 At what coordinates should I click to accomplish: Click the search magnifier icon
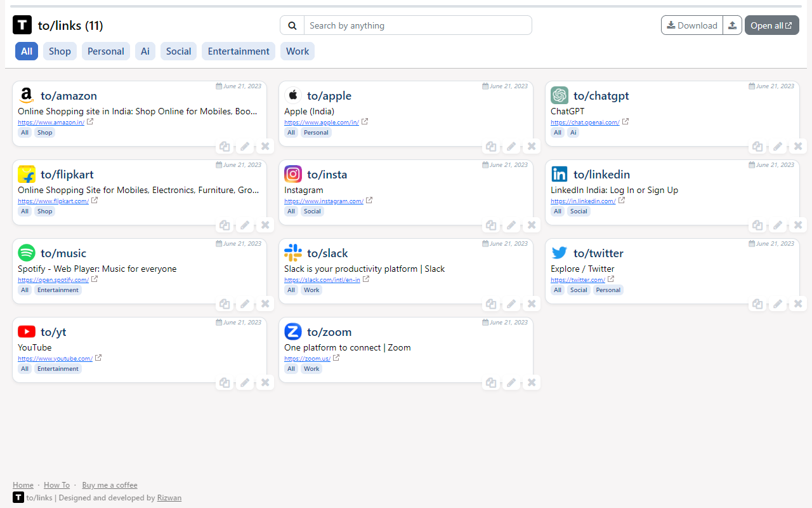click(292, 25)
